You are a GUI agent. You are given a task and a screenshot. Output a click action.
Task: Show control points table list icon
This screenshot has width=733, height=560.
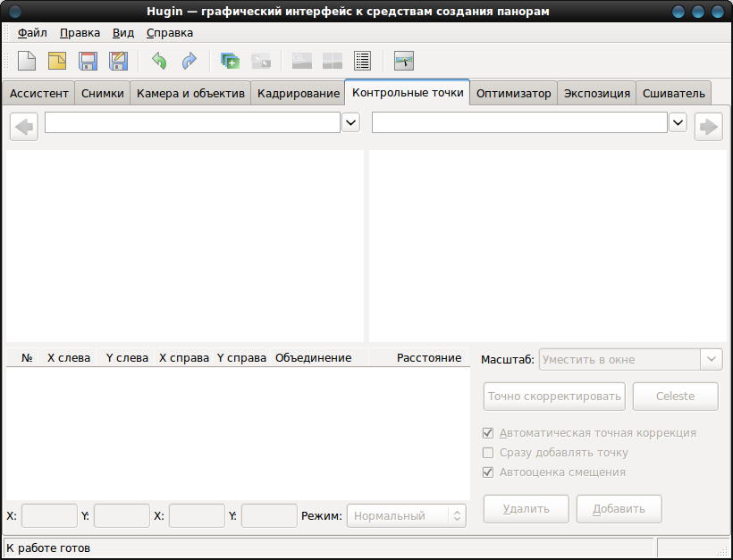pyautogui.click(x=362, y=61)
